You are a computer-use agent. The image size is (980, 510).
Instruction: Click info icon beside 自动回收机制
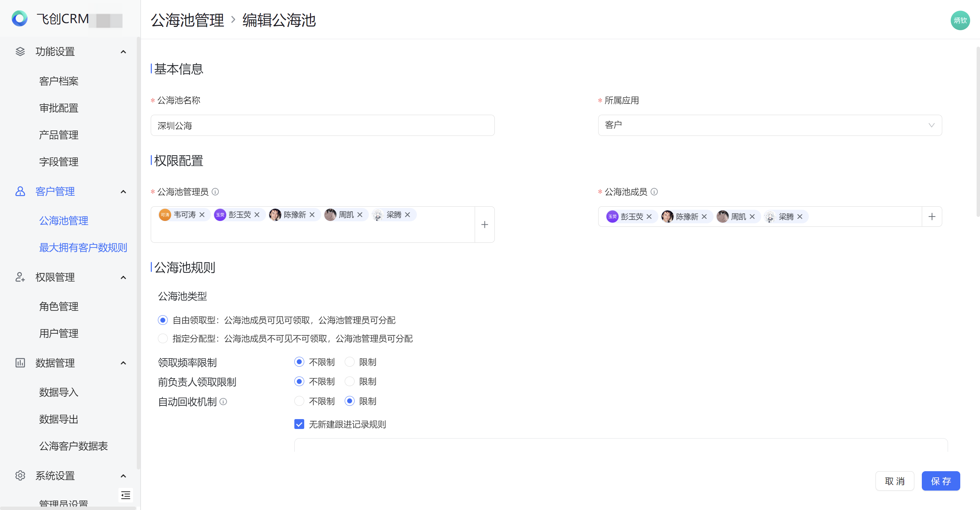pyautogui.click(x=224, y=401)
